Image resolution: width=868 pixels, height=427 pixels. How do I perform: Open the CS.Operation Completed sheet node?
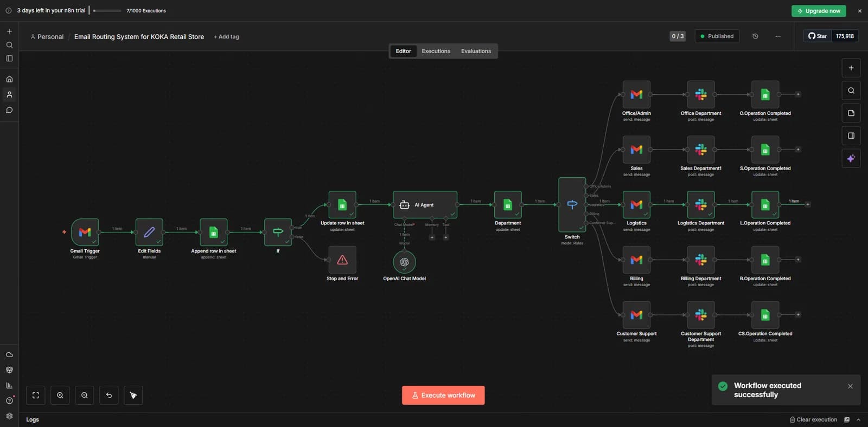(x=765, y=315)
